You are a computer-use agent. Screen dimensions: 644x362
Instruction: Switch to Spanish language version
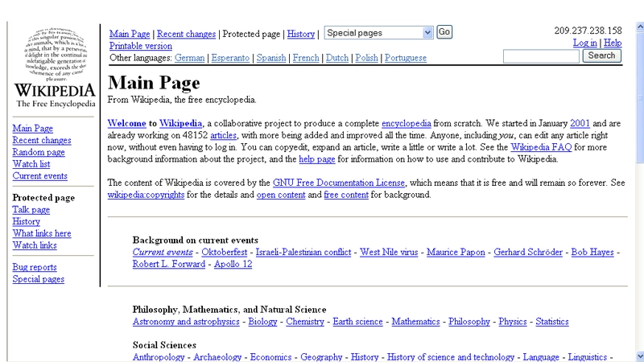tap(271, 58)
